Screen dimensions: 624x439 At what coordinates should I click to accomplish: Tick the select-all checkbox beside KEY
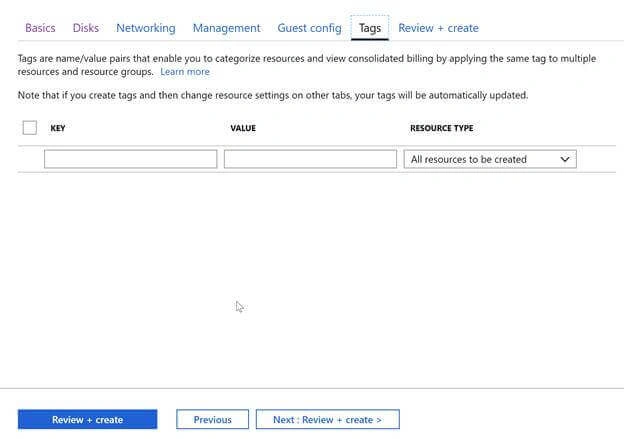pos(30,128)
